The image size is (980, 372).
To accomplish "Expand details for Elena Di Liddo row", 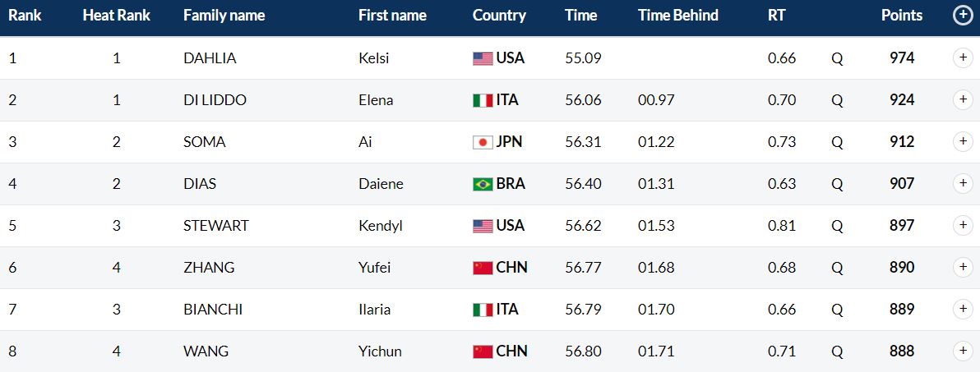I will (963, 100).
